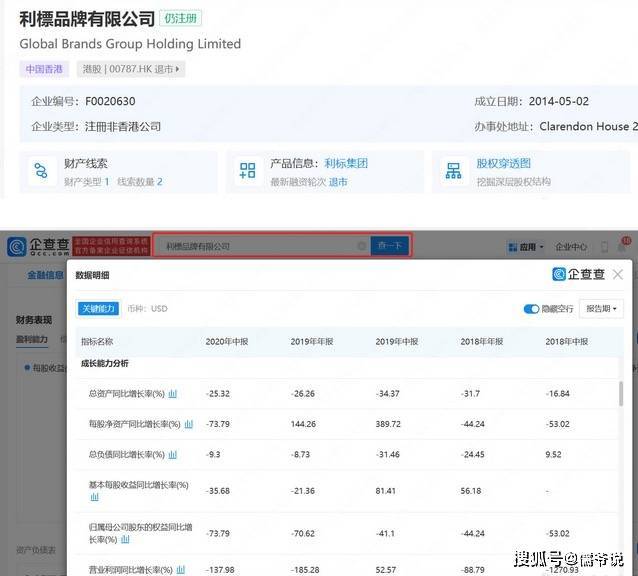Expand the 应用 menu

click(526, 247)
